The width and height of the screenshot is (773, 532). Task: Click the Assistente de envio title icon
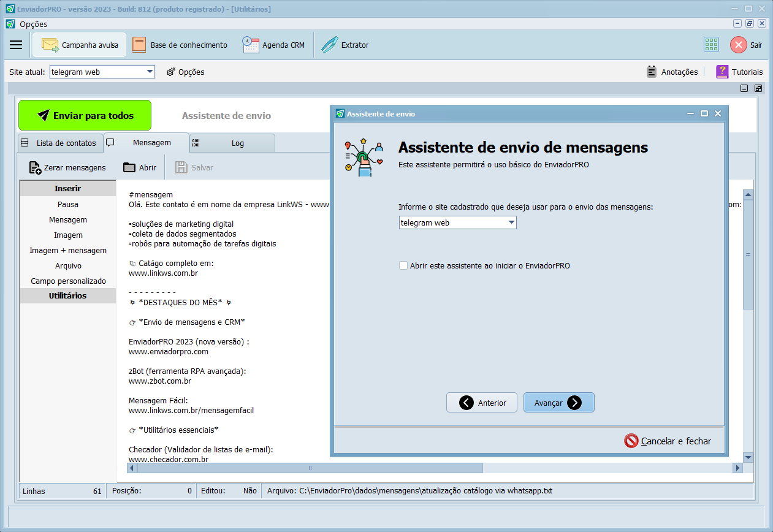340,113
